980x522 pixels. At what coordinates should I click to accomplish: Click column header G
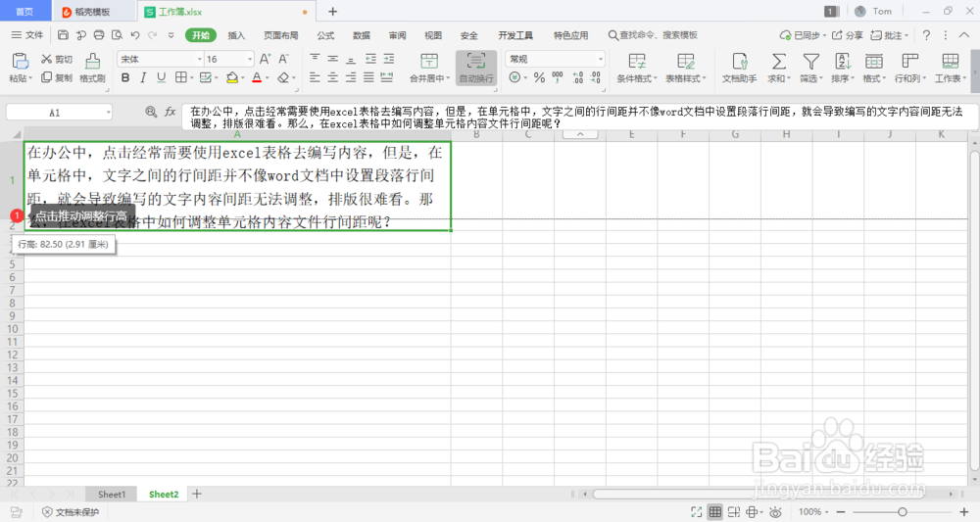pyautogui.click(x=734, y=134)
